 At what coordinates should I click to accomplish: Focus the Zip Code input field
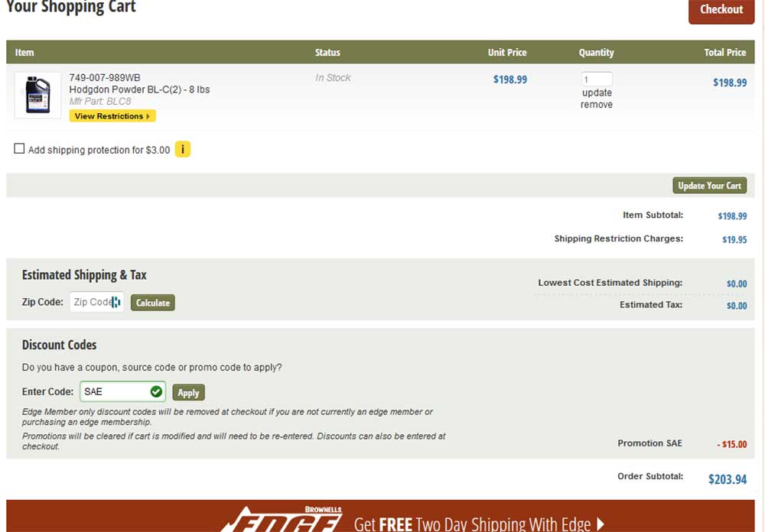[96, 302]
